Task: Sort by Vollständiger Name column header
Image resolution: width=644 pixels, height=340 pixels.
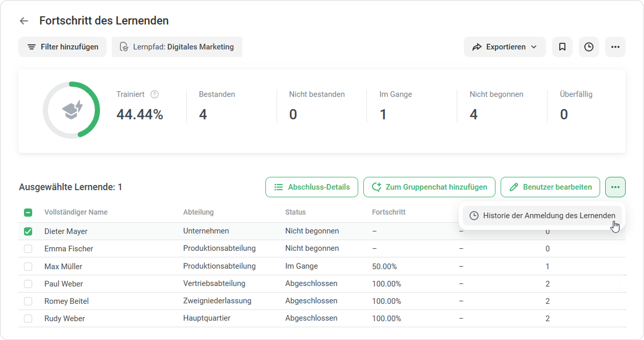Action: click(x=76, y=212)
